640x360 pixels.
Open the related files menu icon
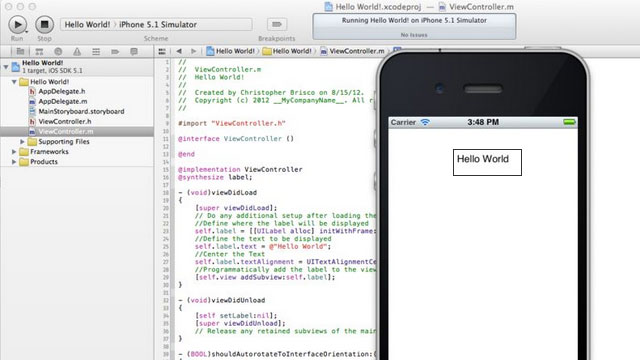(x=162, y=51)
